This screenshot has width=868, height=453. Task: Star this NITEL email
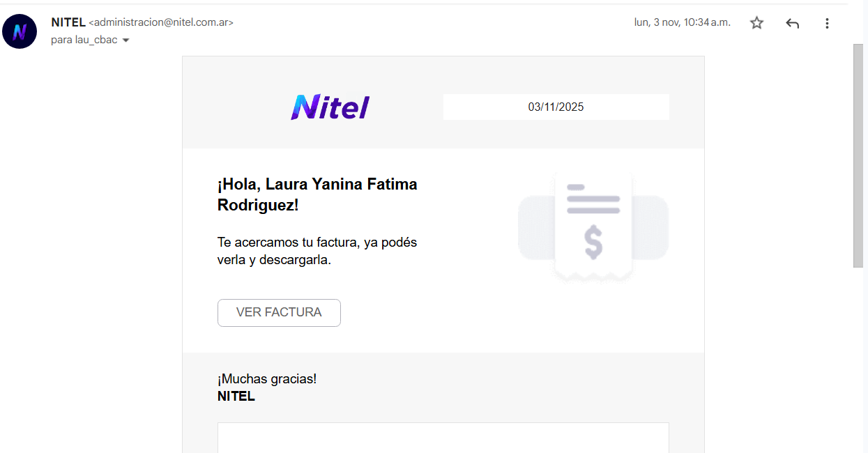(x=756, y=23)
